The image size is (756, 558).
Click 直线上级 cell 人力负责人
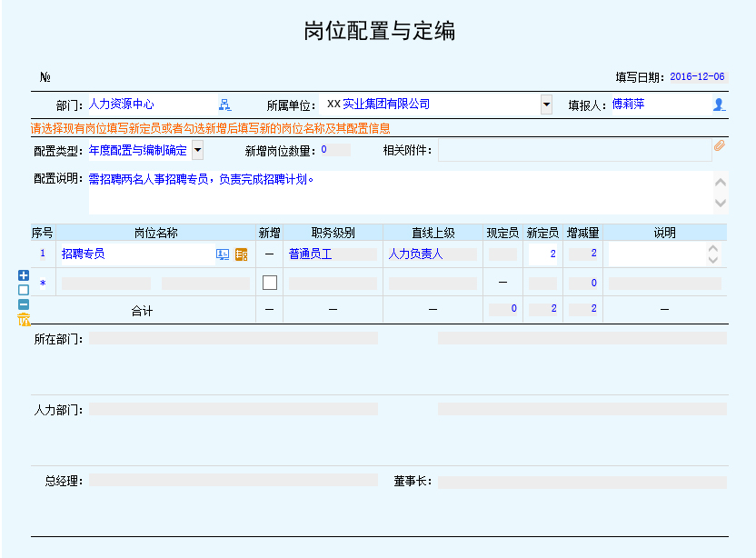433,254
